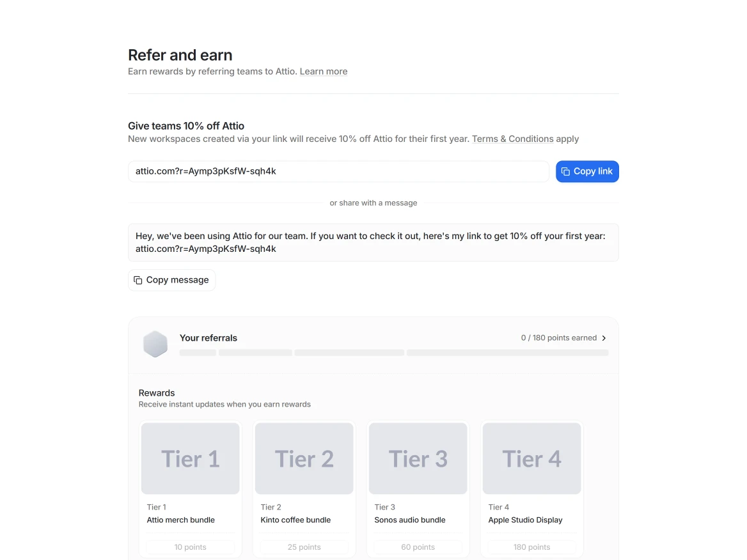
Task: Open the Learn more link
Action: pyautogui.click(x=324, y=72)
